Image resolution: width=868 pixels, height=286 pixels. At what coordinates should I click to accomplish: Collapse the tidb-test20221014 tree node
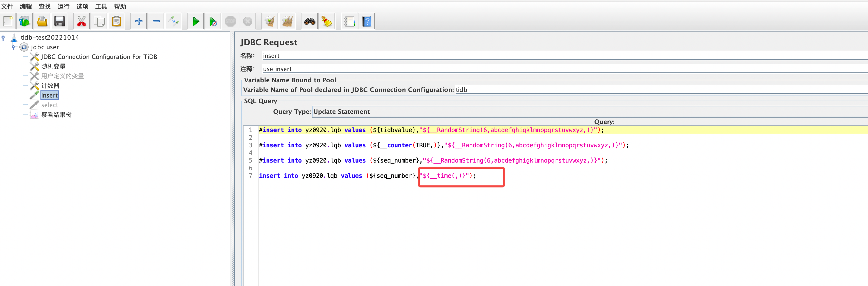3,38
